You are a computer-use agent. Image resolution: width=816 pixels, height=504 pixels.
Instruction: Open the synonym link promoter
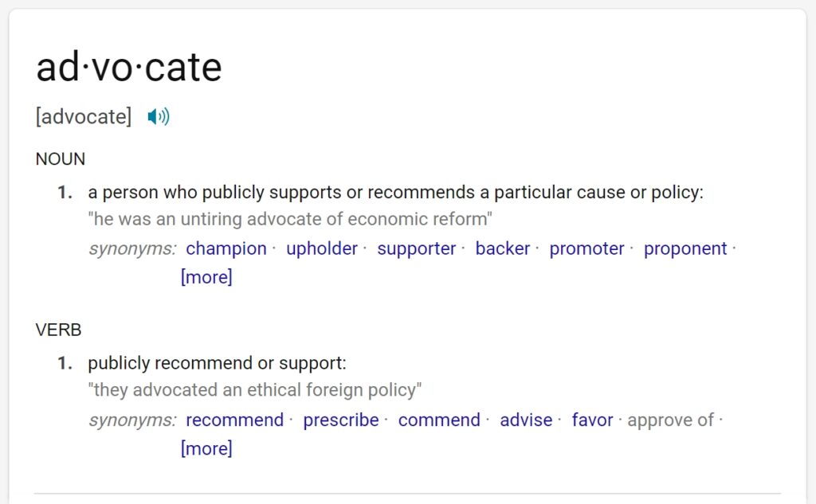click(x=586, y=248)
